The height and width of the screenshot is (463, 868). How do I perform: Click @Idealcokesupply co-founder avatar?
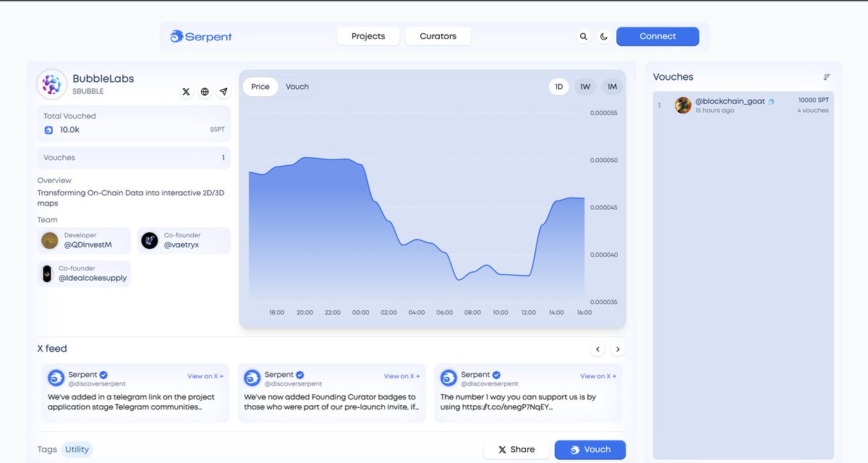tap(47, 274)
